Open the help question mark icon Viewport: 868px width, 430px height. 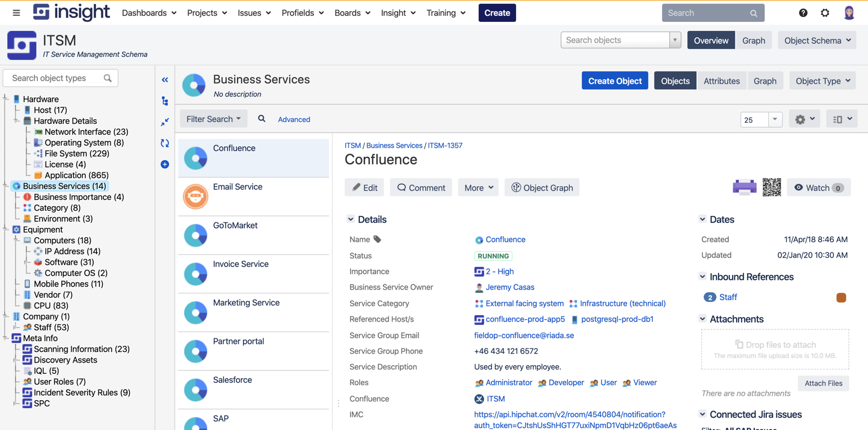click(x=803, y=13)
